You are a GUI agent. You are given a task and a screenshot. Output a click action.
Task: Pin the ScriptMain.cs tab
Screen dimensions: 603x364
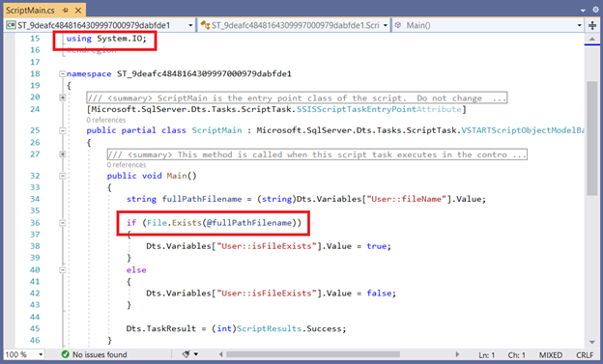[65, 11]
